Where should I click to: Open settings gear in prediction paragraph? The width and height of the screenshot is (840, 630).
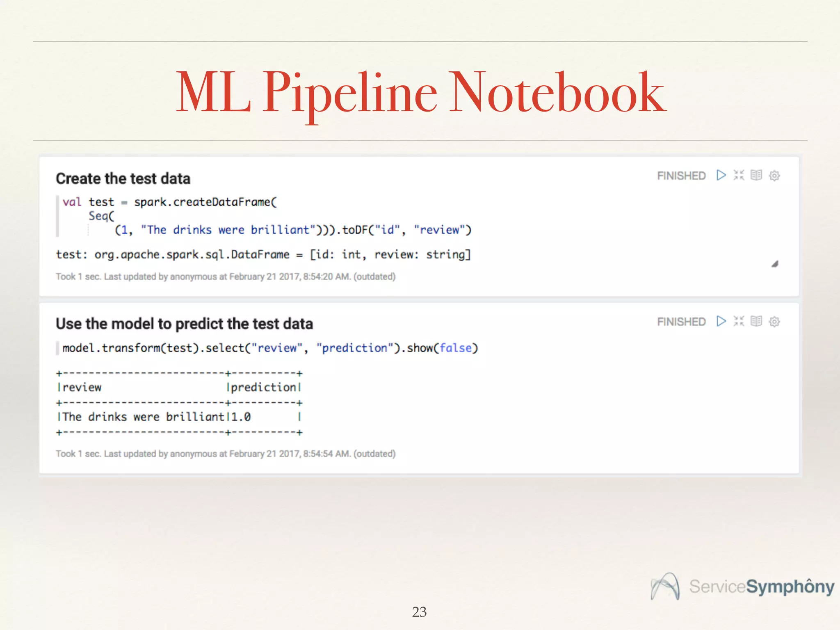pos(774,322)
